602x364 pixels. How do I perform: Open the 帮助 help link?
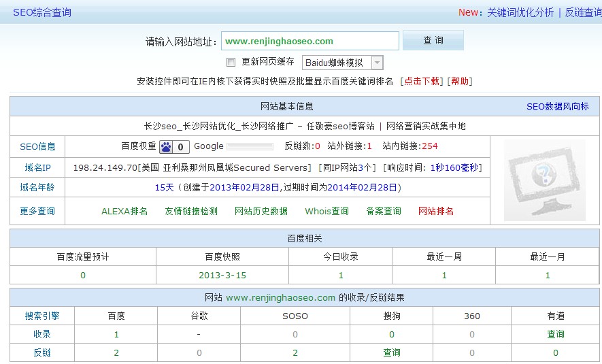pyautogui.click(x=459, y=81)
